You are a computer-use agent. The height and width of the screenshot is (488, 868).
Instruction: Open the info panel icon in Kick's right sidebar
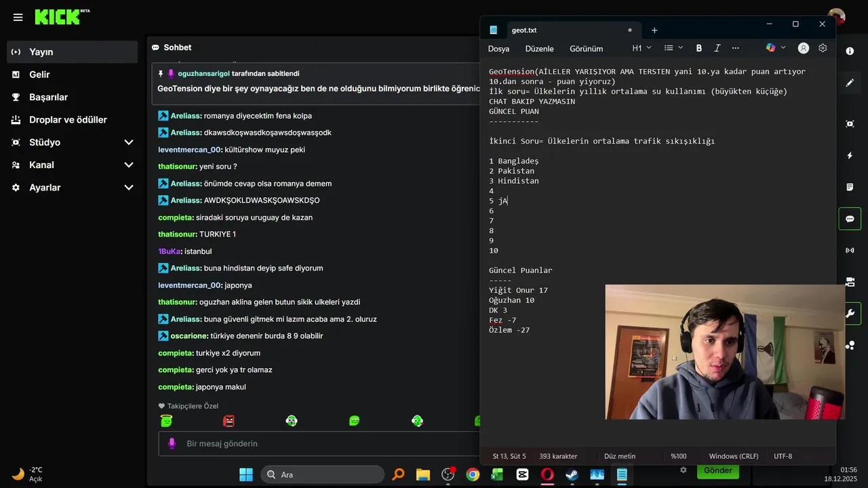point(850,52)
